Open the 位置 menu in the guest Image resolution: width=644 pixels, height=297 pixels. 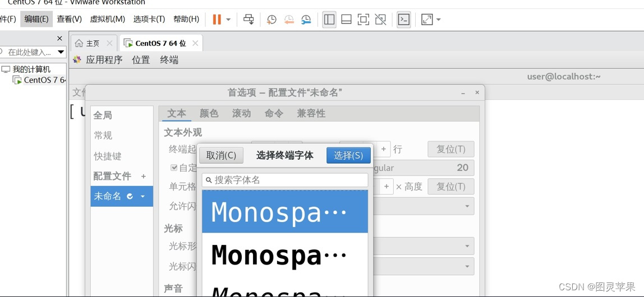[141, 60]
